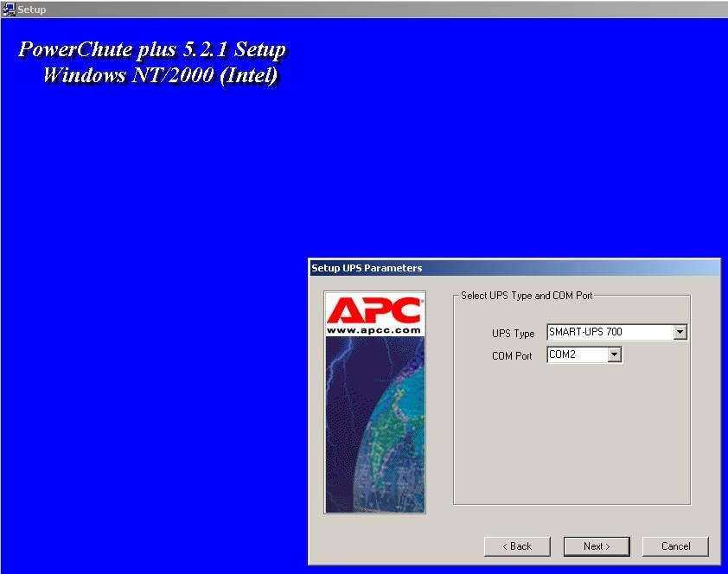Click the Setup UPS Parameters title bar
The width and height of the screenshot is (728, 574).
click(x=514, y=268)
